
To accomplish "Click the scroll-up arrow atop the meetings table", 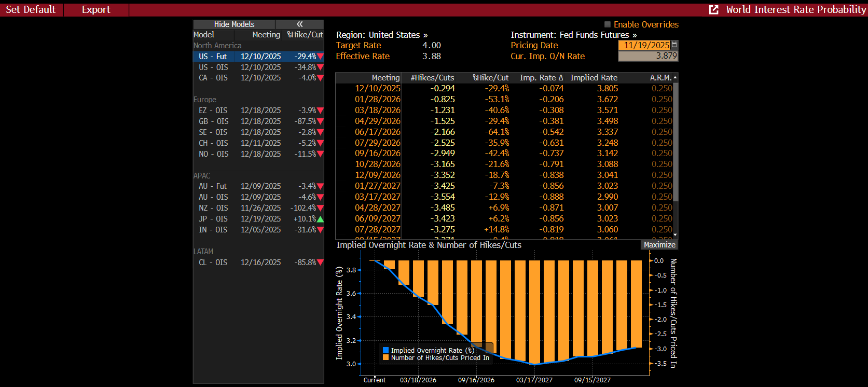I will [675, 78].
